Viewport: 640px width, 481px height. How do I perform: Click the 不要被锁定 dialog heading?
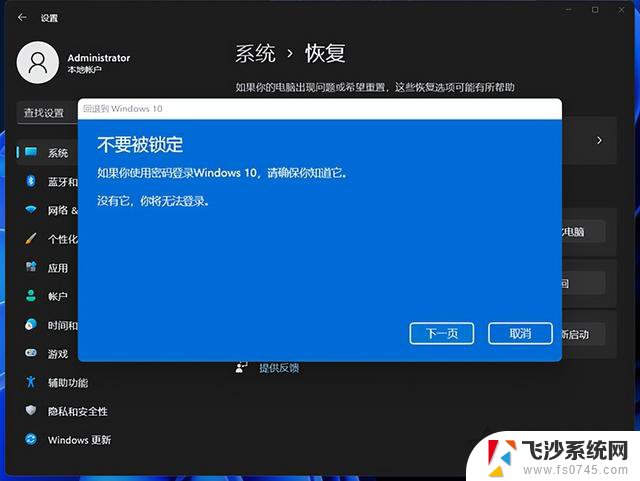(x=140, y=145)
